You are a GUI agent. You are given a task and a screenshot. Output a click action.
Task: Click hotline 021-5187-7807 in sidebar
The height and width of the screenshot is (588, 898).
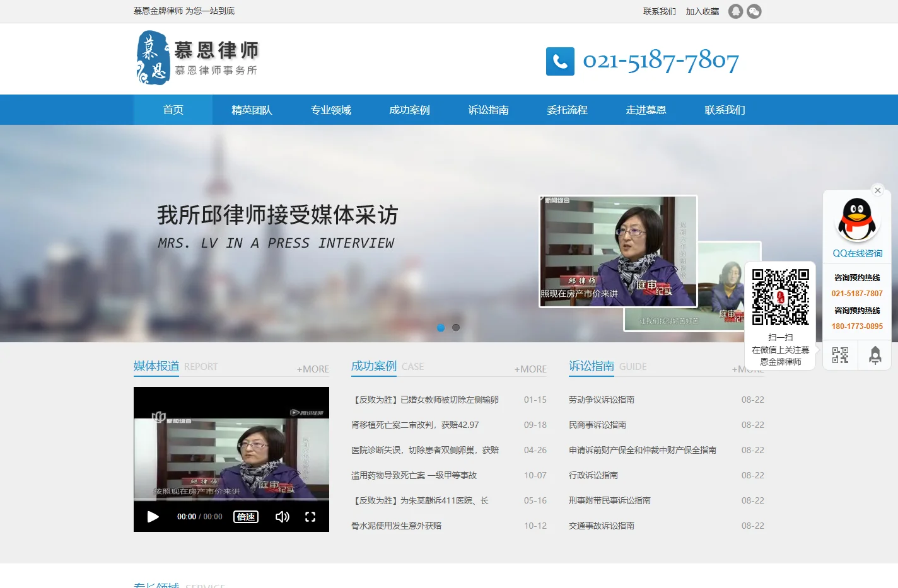[857, 294]
